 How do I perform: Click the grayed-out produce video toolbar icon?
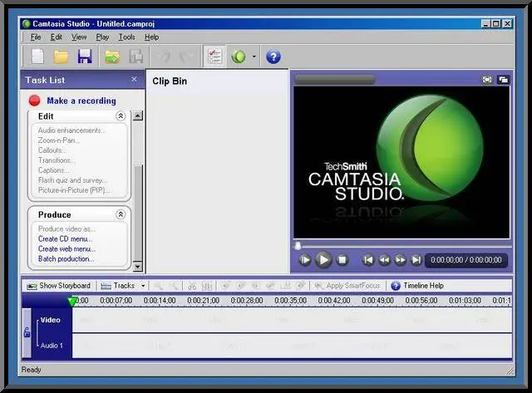[136, 56]
